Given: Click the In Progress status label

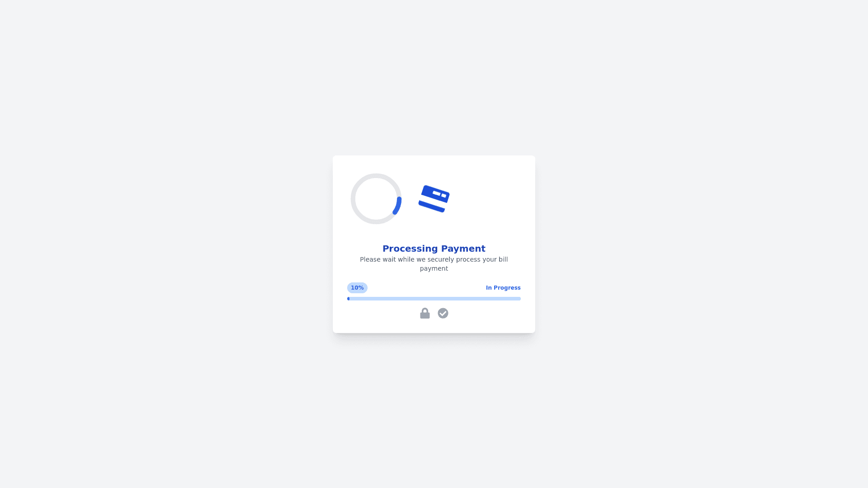Looking at the screenshot, I should (x=503, y=288).
